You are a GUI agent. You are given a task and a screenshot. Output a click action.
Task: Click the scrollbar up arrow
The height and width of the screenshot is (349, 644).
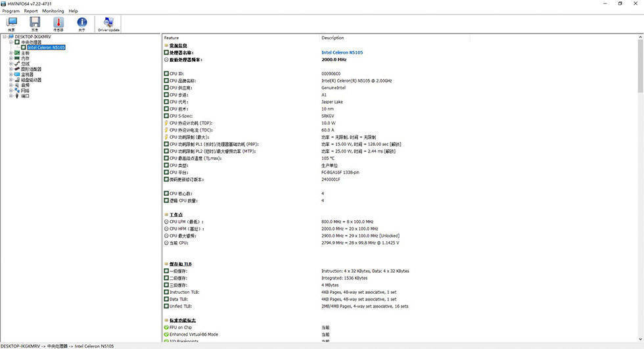pos(640,37)
